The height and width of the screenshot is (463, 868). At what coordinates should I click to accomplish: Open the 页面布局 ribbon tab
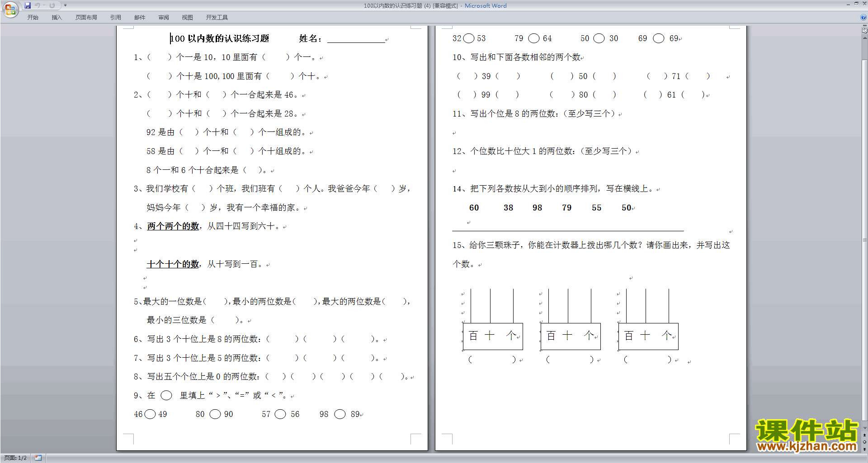click(86, 17)
